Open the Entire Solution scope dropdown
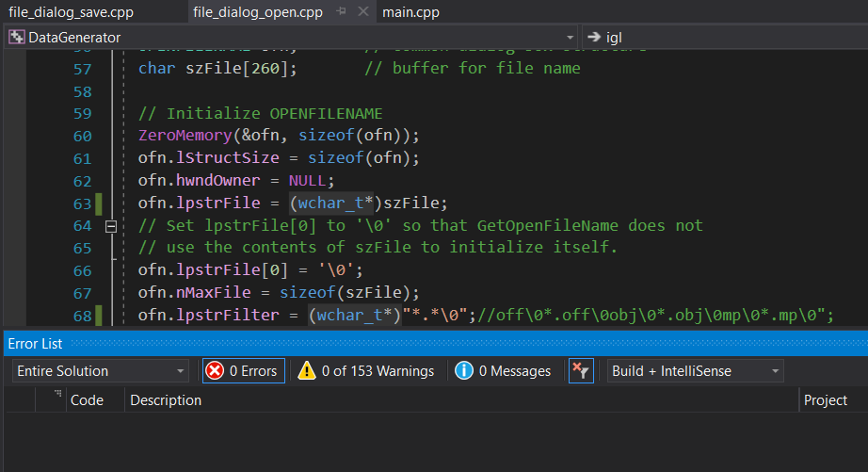Screen dimensions: 868x472 (101, 370)
